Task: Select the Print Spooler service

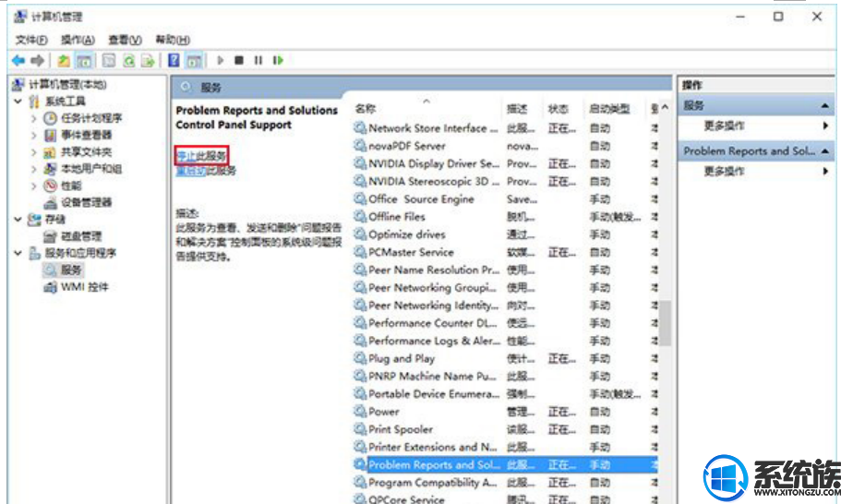Action: (x=505, y=429)
